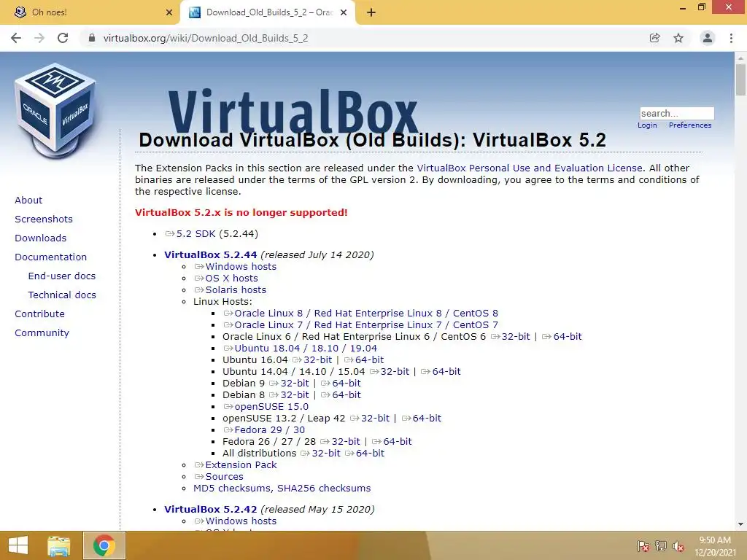Click the VirtualBox 5.2.44 heading link
The image size is (747, 560).
pyautogui.click(x=211, y=254)
